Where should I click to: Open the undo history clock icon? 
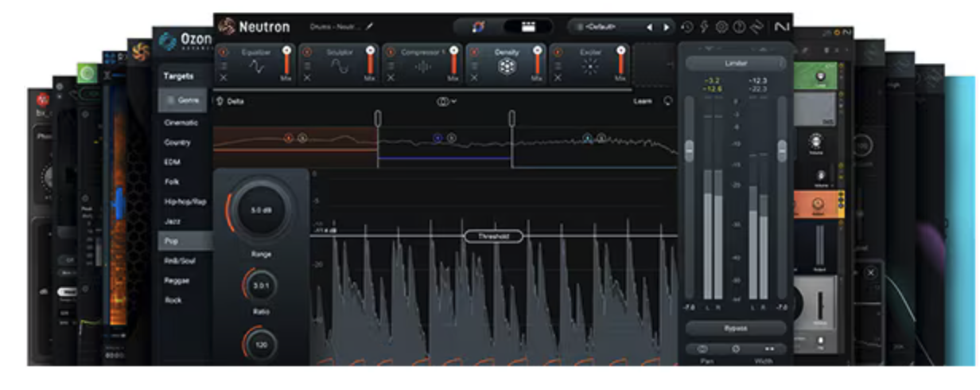[687, 27]
